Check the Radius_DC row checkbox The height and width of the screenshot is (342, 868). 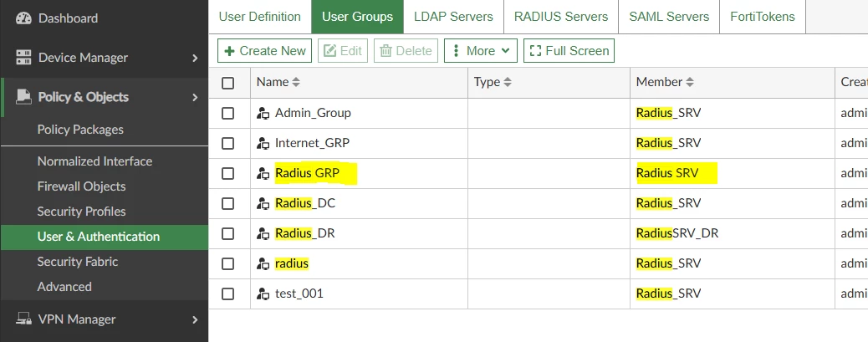point(227,204)
